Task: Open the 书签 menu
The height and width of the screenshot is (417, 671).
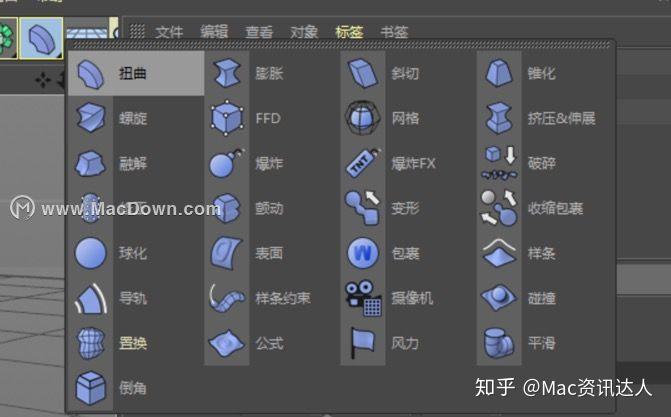Action: [x=394, y=32]
